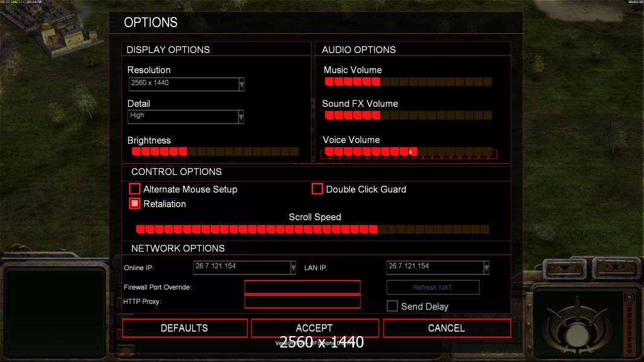Open the Online IP dropdown arrow
The width and height of the screenshot is (644, 362).
[293, 268]
